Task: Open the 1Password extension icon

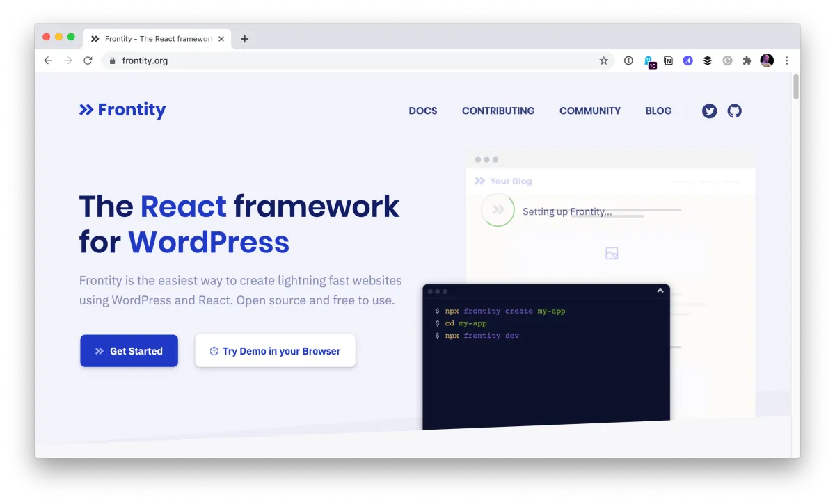Action: 628,60
